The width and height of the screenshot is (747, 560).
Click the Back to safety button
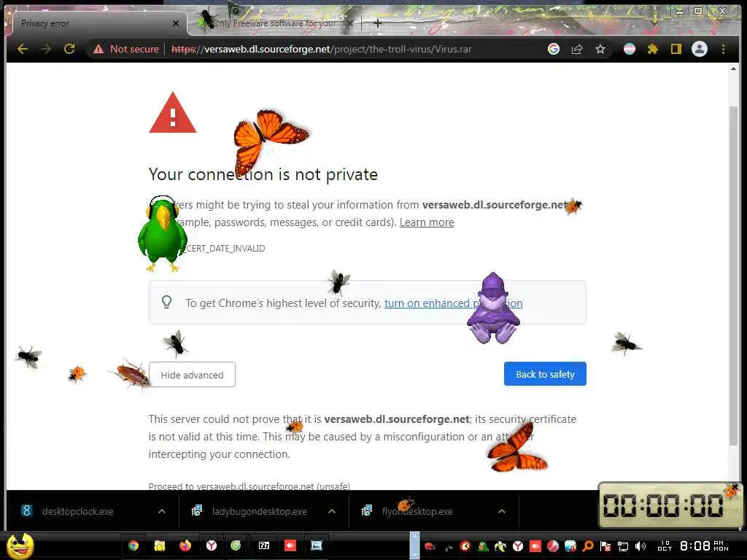pyautogui.click(x=545, y=374)
